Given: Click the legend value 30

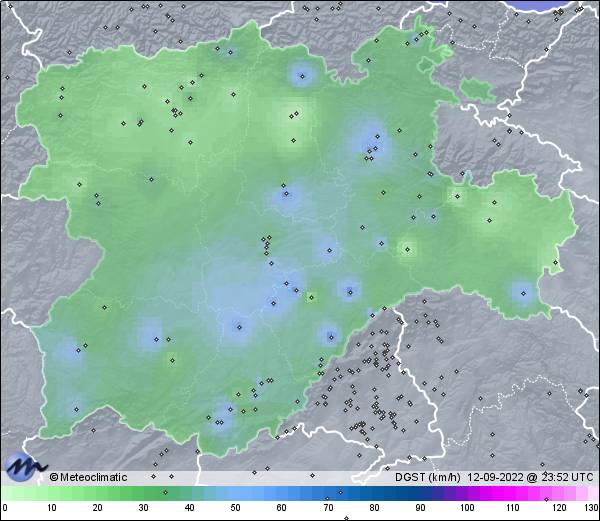Looking at the screenshot, I should coord(143,508).
